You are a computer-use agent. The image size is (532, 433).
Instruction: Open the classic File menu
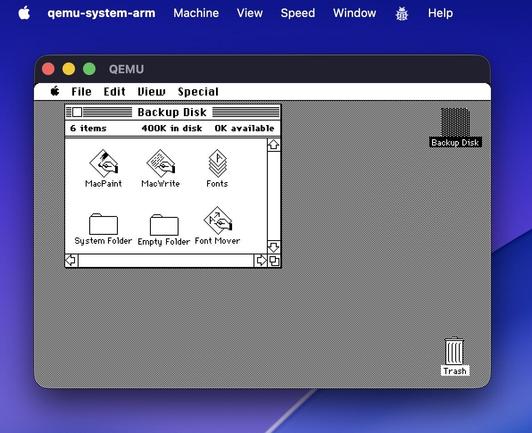(81, 92)
